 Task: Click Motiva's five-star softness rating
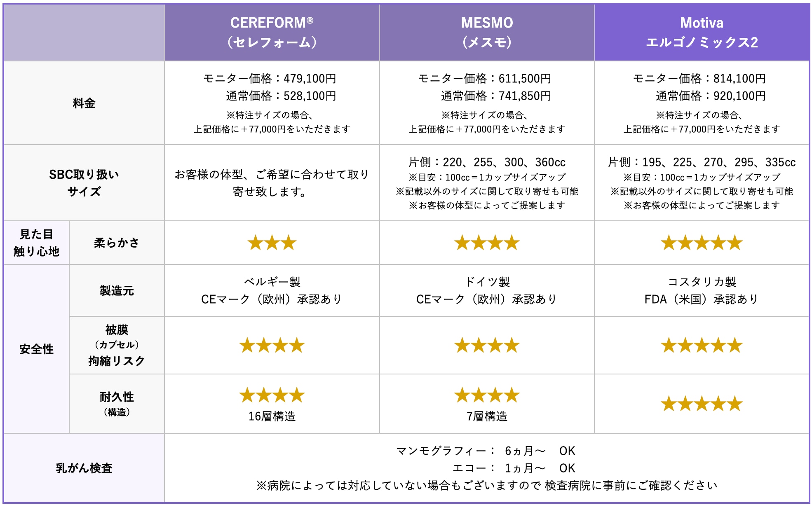[x=702, y=243]
